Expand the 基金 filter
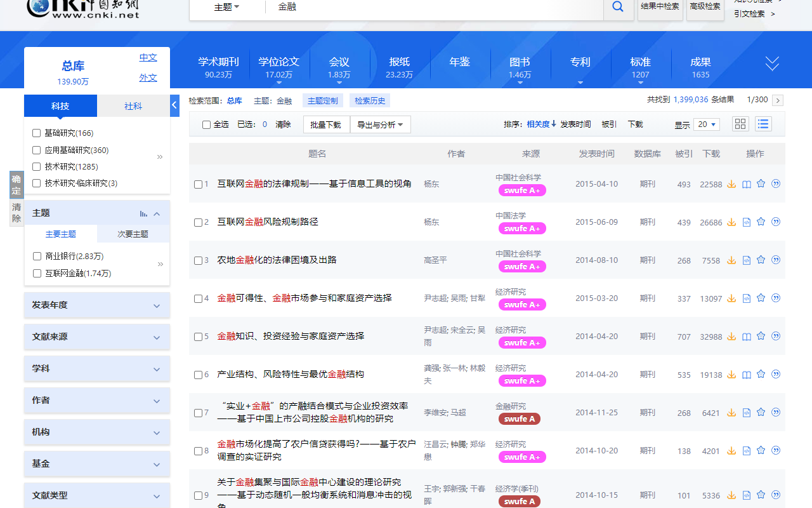This screenshot has width=812, height=508. pyautogui.click(x=97, y=464)
